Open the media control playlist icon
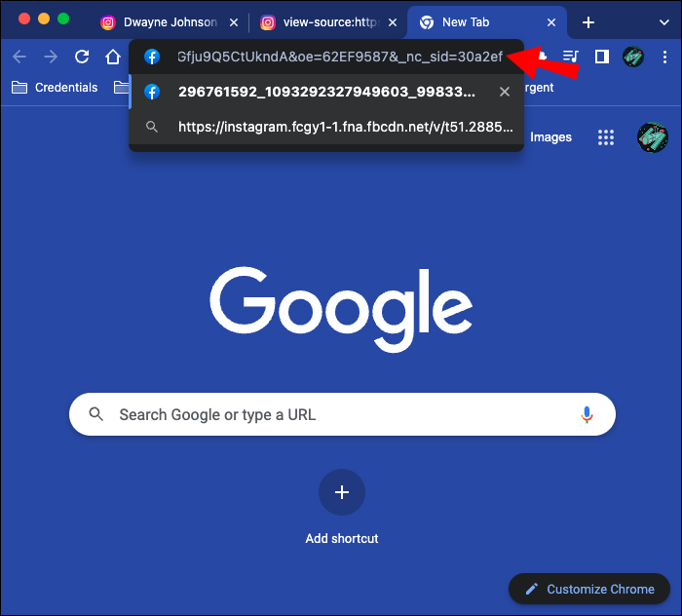 click(570, 57)
